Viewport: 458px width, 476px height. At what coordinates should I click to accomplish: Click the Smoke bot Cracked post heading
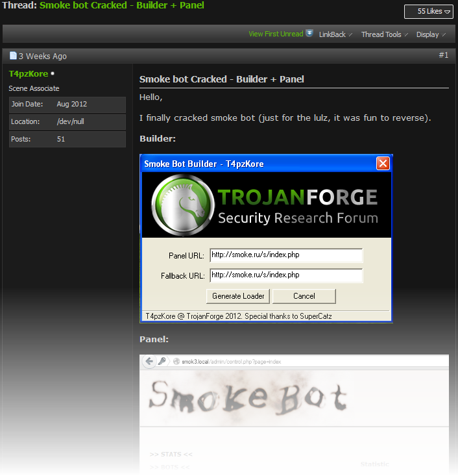(x=222, y=79)
